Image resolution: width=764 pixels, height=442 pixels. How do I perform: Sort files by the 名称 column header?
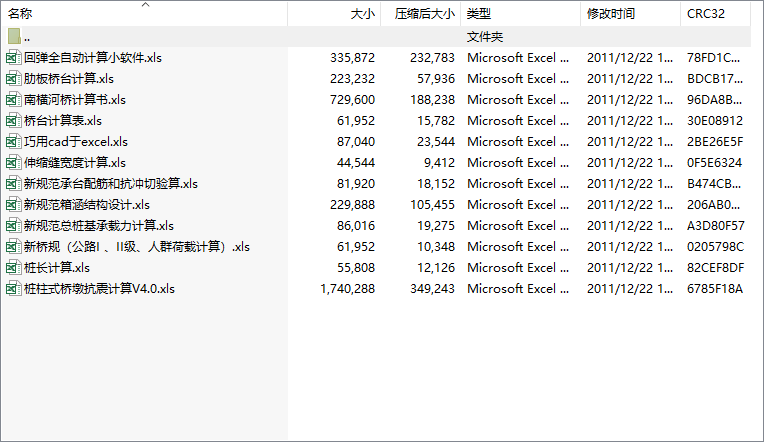click(x=22, y=14)
